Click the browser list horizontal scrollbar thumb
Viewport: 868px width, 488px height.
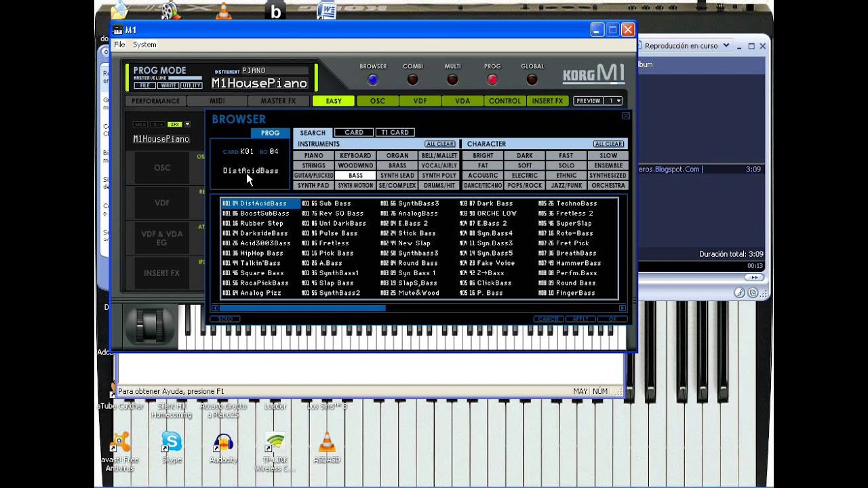(x=302, y=308)
